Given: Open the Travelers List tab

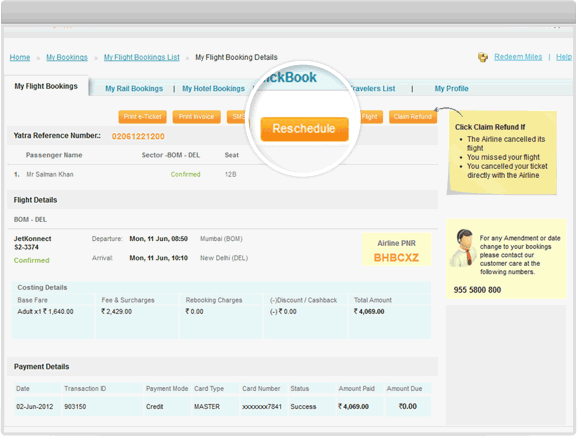Looking at the screenshot, I should 372,89.
